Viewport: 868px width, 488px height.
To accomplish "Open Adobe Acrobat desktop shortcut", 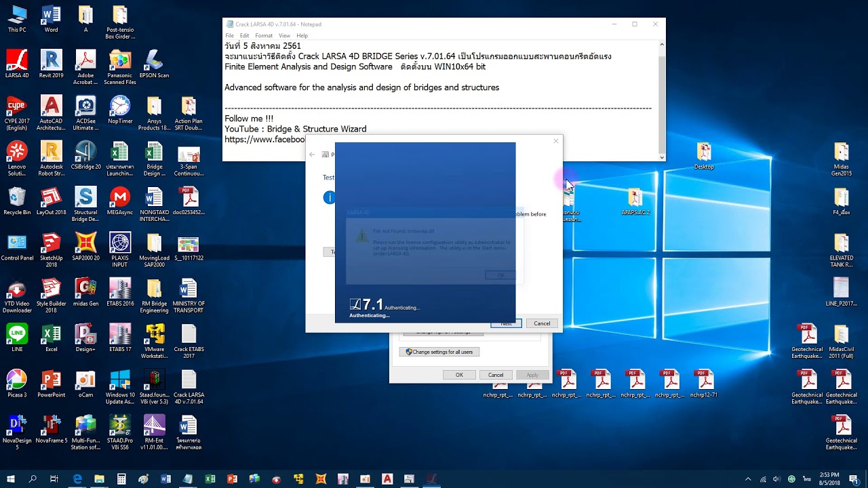I will point(85,67).
